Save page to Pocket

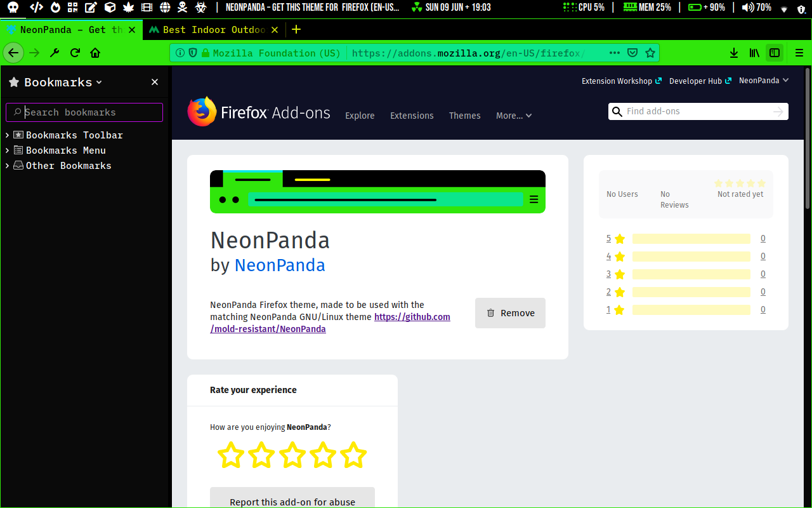pyautogui.click(x=632, y=53)
